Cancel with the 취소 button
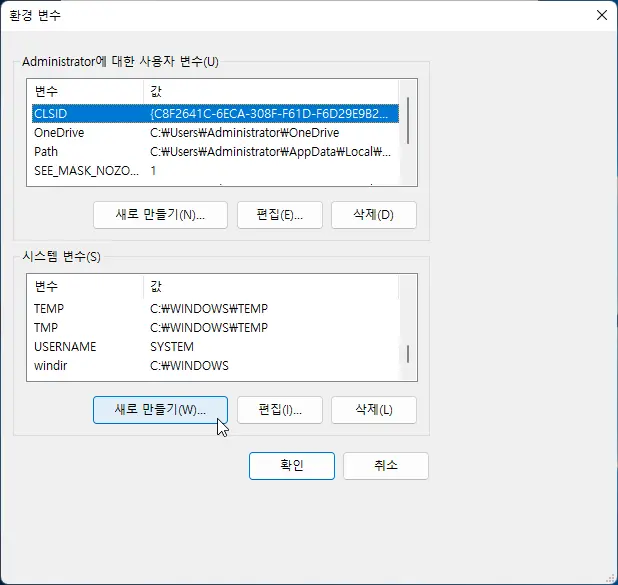 point(386,466)
